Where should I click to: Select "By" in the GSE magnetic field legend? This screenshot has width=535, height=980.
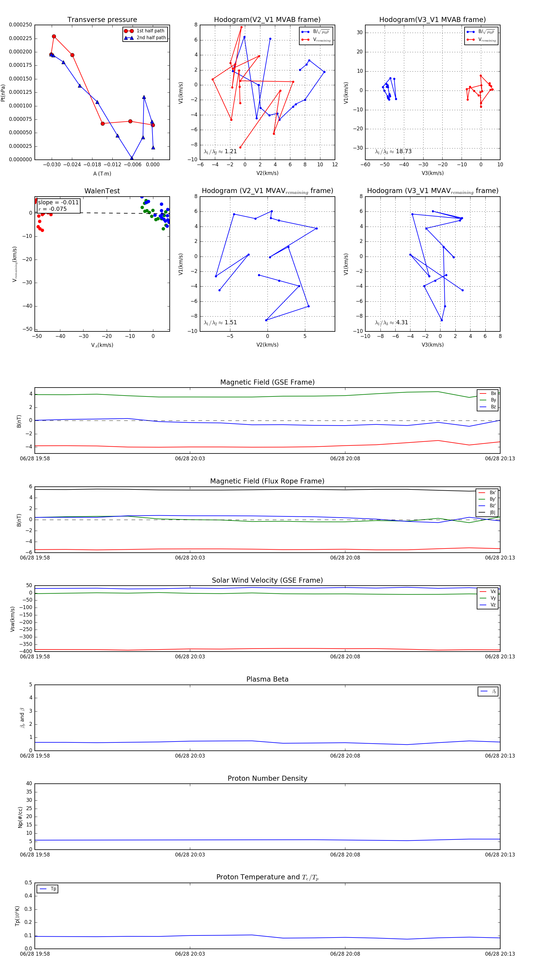point(488,400)
